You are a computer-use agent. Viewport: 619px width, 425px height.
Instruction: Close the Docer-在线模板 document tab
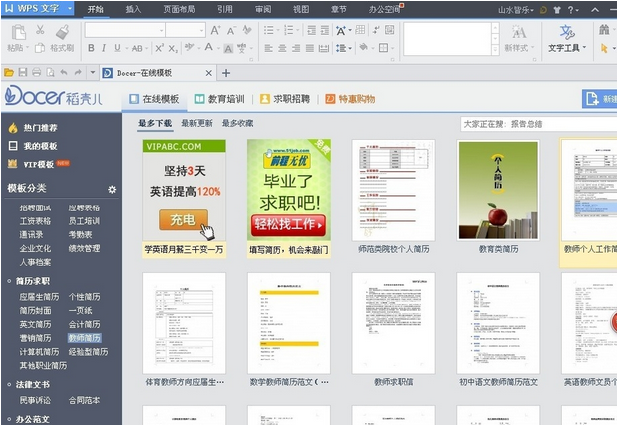[209, 73]
